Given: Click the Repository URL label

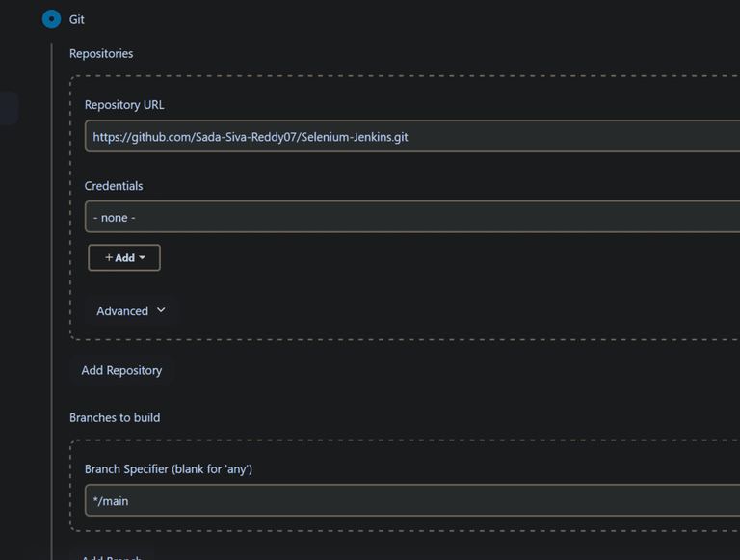Looking at the screenshot, I should [124, 104].
